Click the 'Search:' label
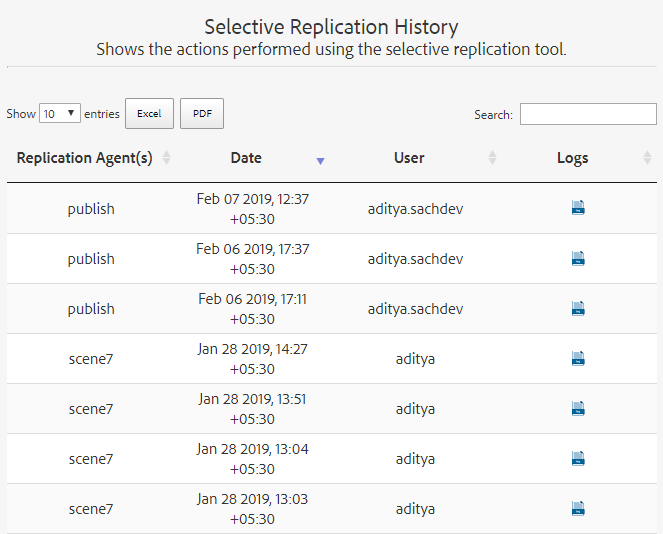This screenshot has width=663, height=534. (493, 115)
